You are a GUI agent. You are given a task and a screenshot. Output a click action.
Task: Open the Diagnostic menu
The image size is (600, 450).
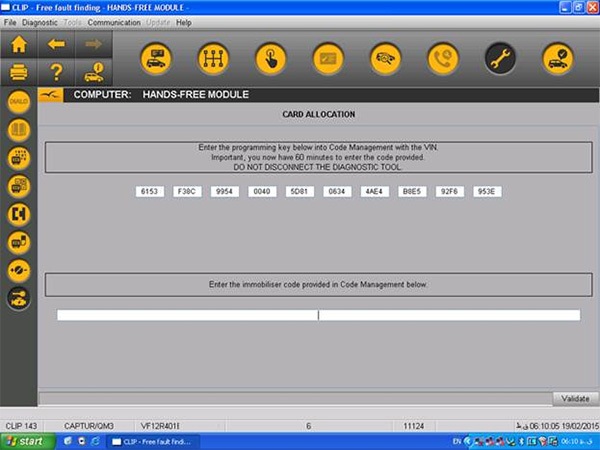tap(40, 22)
